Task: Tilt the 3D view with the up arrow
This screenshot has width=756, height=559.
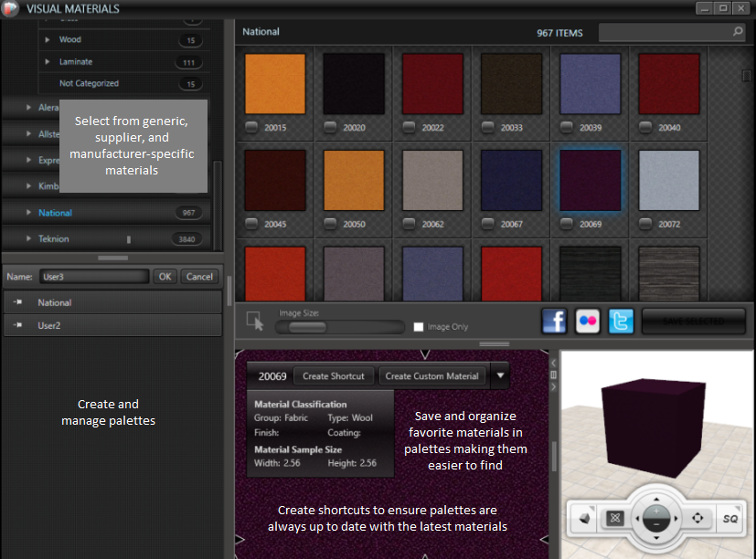Action: tap(656, 500)
